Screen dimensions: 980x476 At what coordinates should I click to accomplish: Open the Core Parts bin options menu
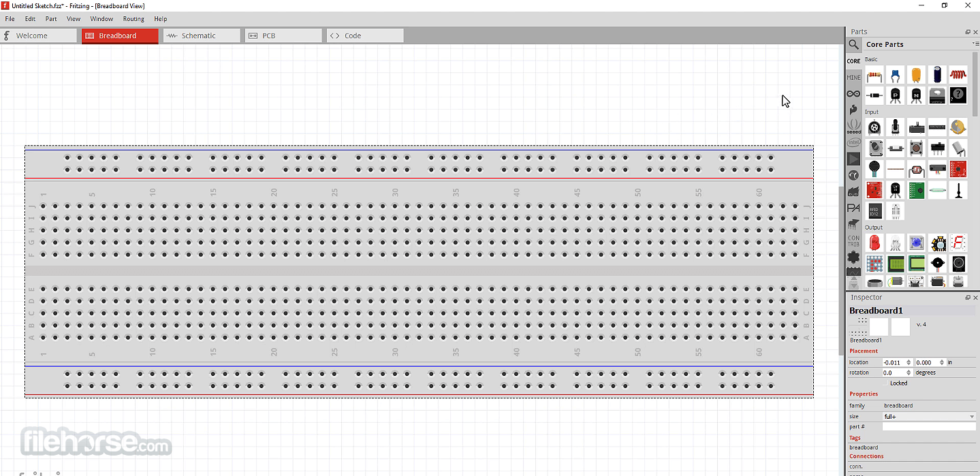point(975,44)
